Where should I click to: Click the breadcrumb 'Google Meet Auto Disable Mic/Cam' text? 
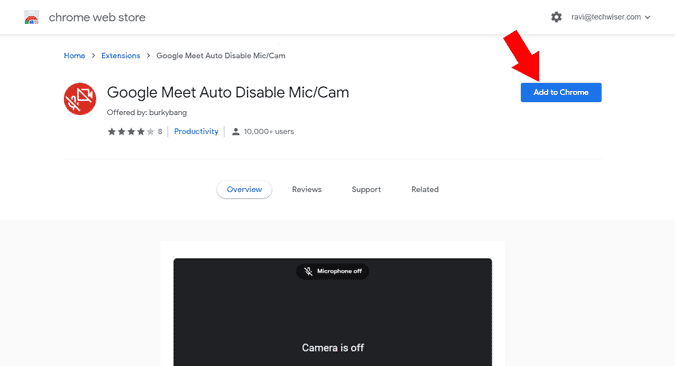pyautogui.click(x=220, y=56)
